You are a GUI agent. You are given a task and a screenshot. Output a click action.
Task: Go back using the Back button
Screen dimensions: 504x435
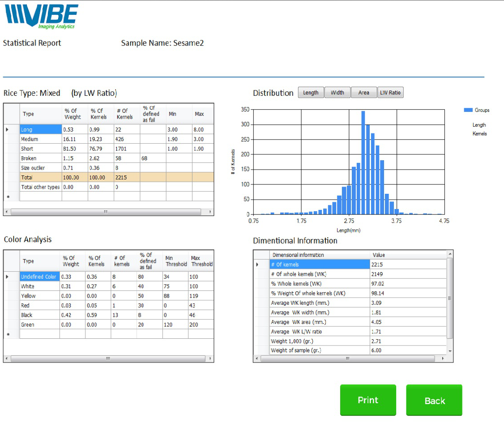point(434,401)
